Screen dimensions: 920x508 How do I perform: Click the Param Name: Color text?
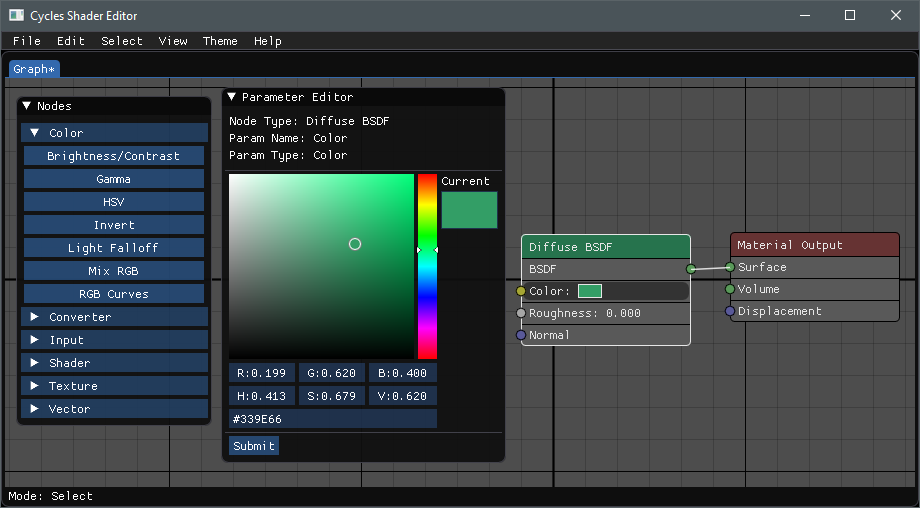[x=288, y=138]
